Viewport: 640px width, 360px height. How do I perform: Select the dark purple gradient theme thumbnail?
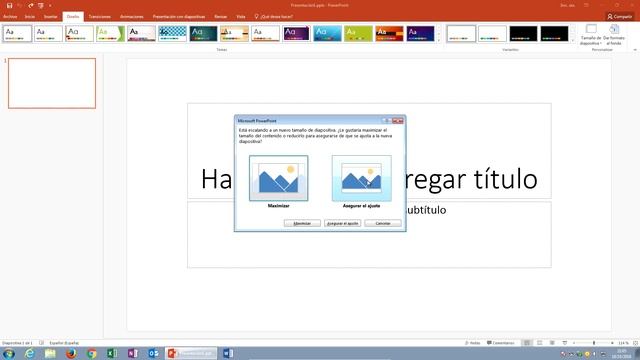coord(296,33)
